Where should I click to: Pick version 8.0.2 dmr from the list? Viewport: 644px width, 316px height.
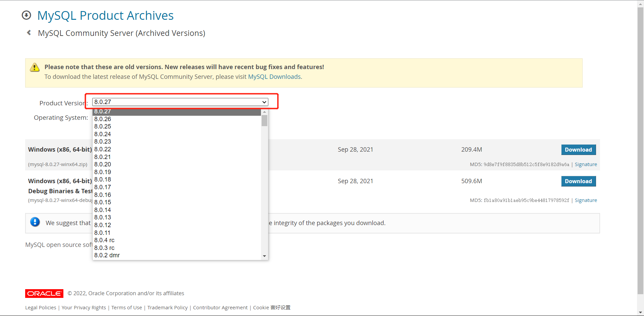(x=177, y=255)
